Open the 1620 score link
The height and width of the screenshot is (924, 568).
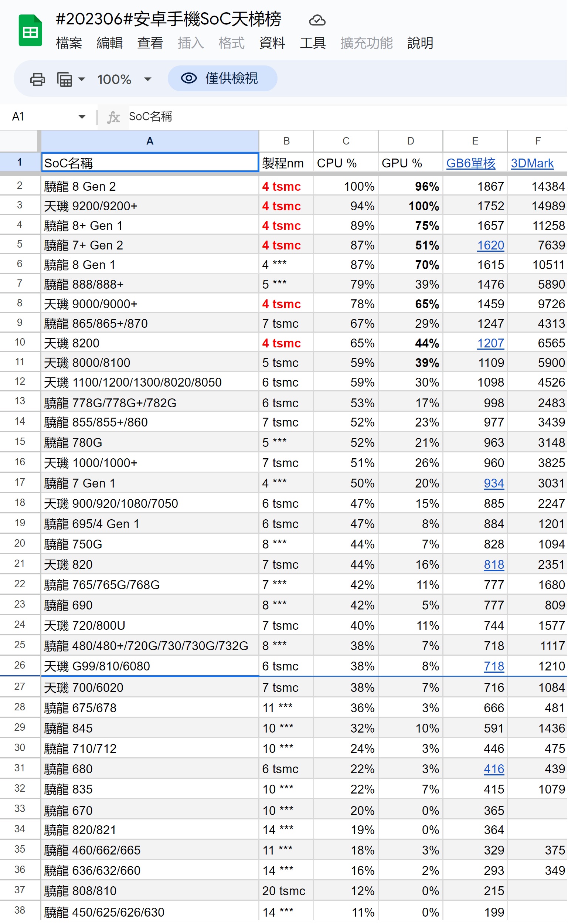491,245
